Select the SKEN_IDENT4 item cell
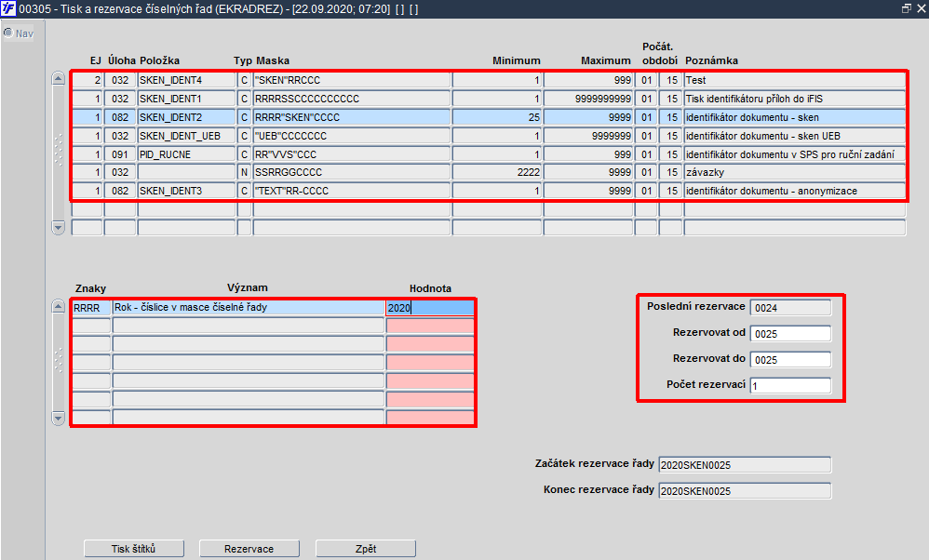Image resolution: width=929 pixels, height=560 pixels. 186,80
